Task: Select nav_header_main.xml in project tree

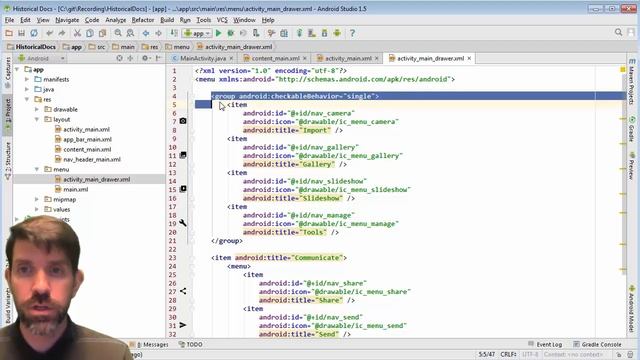Action: click(88, 159)
